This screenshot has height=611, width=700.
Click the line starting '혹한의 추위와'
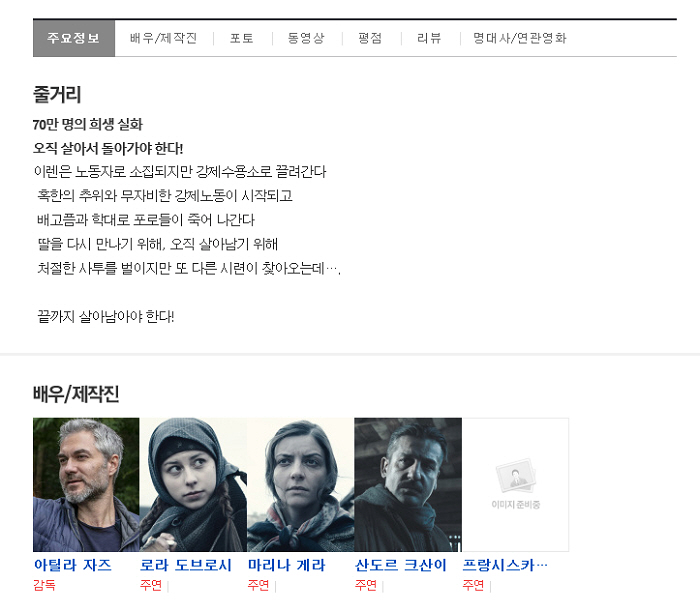click(165, 195)
